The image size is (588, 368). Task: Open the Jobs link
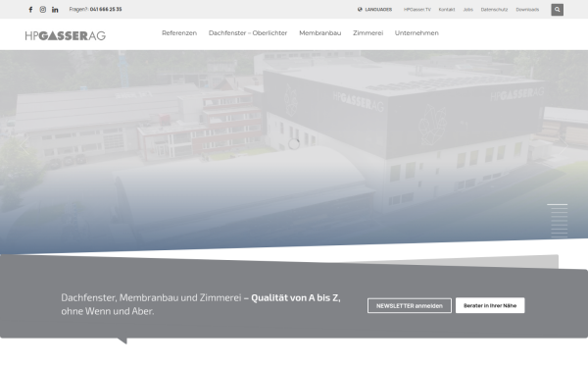(468, 10)
